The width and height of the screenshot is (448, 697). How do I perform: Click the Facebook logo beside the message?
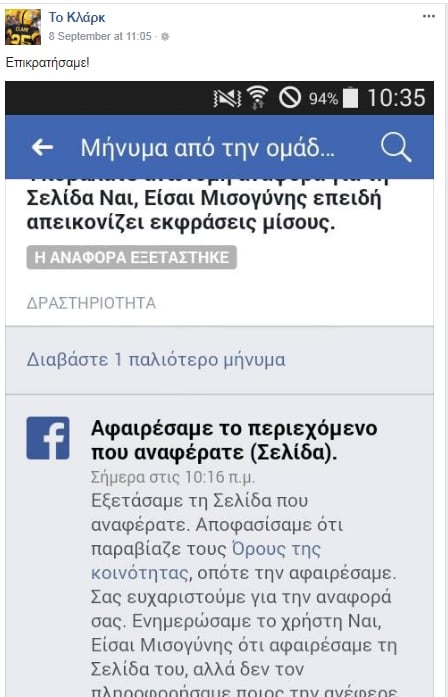(x=48, y=438)
